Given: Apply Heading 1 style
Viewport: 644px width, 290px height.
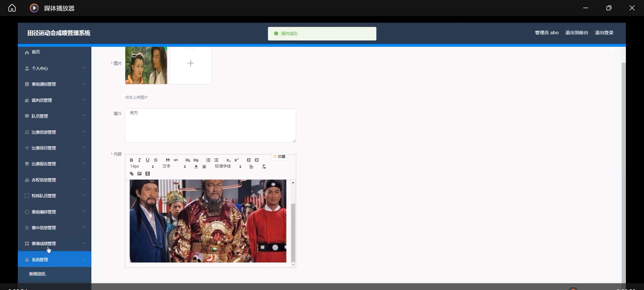Looking at the screenshot, I should pyautogui.click(x=188, y=160).
